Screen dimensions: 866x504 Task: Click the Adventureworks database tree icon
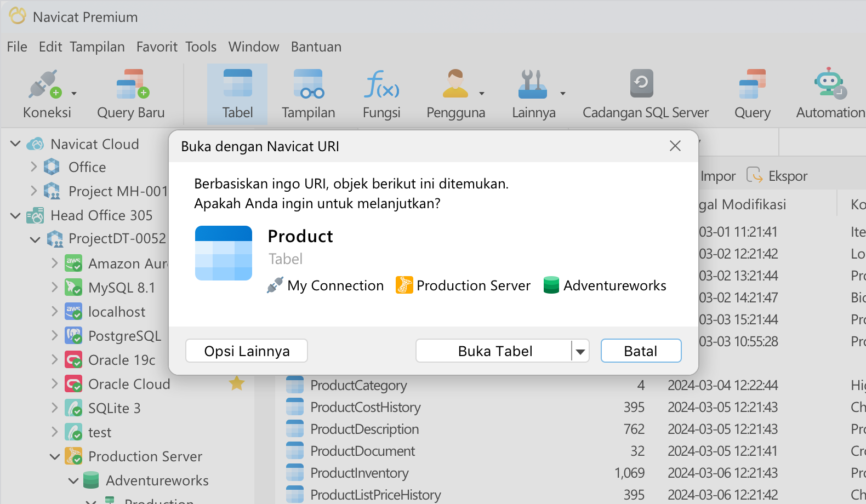click(x=91, y=480)
